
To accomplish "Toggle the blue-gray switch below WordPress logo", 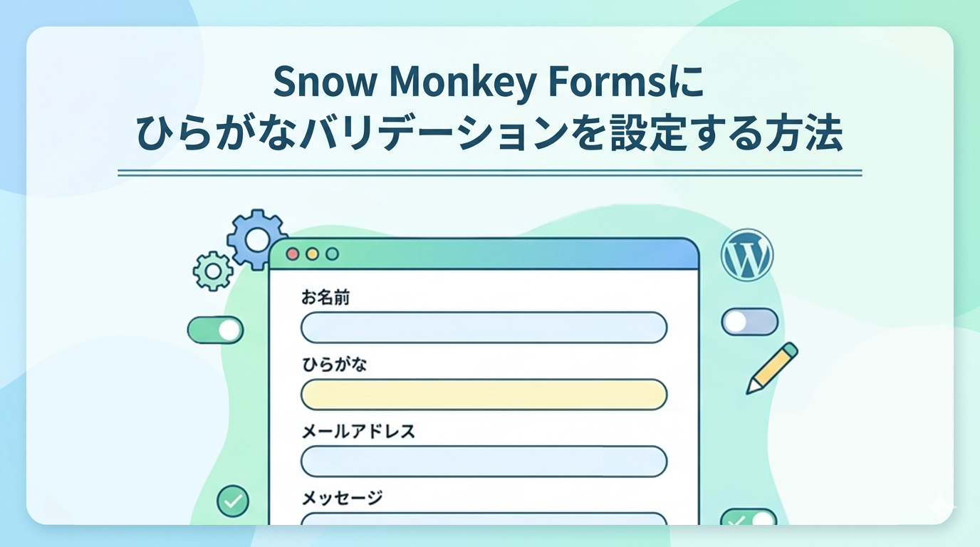I will (749, 322).
